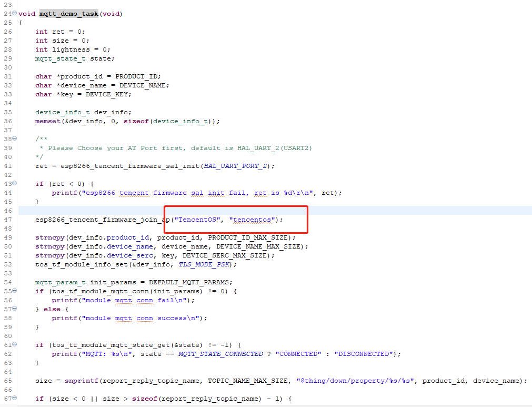
Task: Collapse the fold marker at line 67
Action: click(15, 398)
